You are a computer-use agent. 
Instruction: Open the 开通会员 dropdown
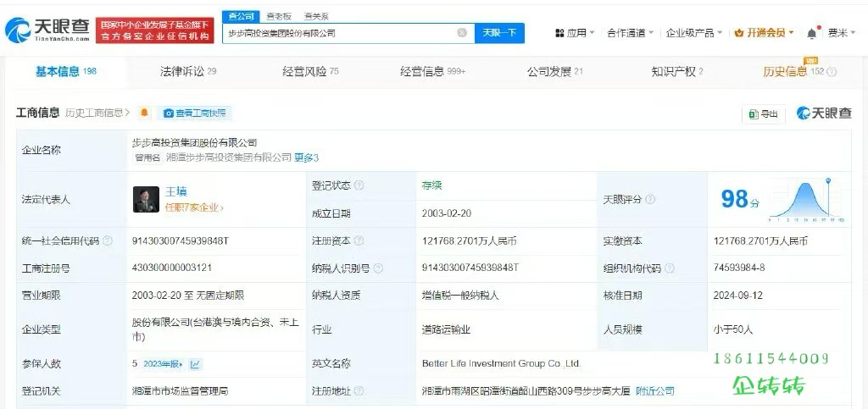(x=764, y=33)
